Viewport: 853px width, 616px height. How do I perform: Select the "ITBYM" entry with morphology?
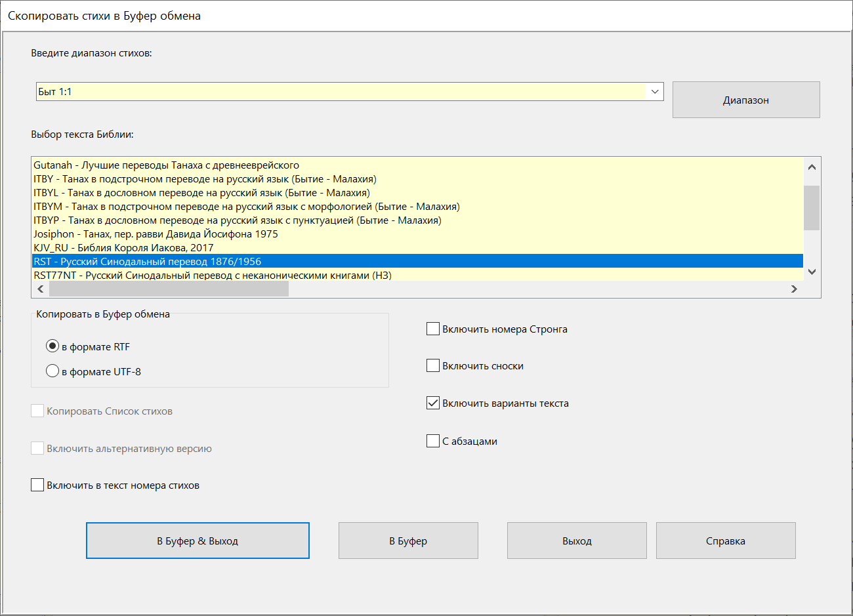(x=418, y=206)
